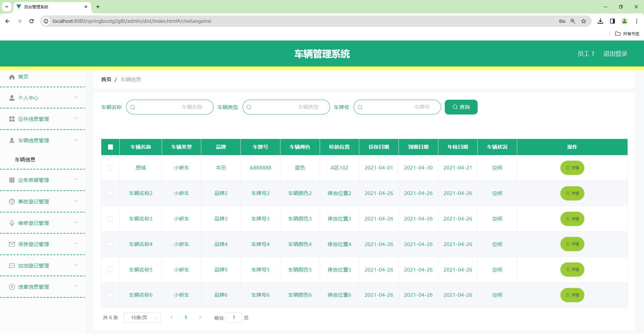Go to previous page arrow in pagination
The width and height of the screenshot is (644, 334).
[x=171, y=317]
